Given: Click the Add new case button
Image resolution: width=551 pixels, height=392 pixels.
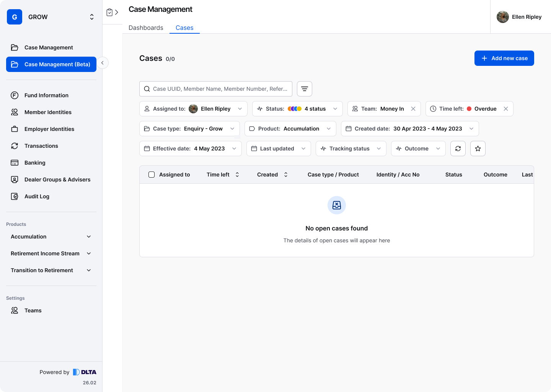Looking at the screenshot, I should coord(504,58).
